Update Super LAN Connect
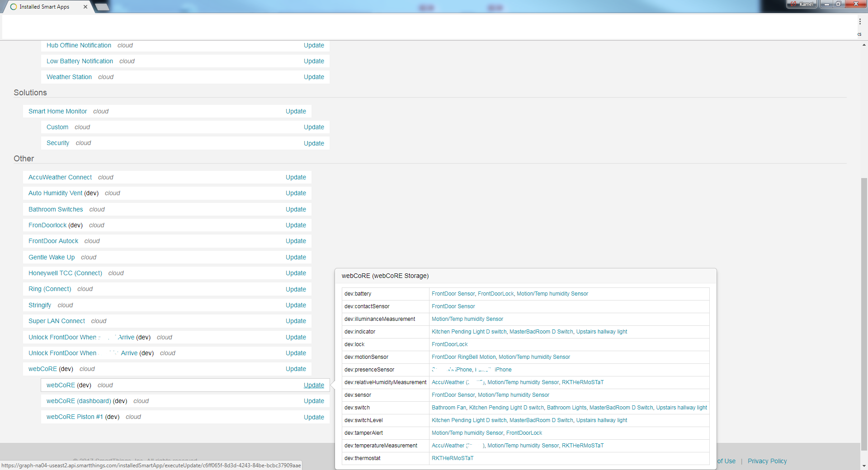Image resolution: width=868 pixels, height=470 pixels. (296, 321)
